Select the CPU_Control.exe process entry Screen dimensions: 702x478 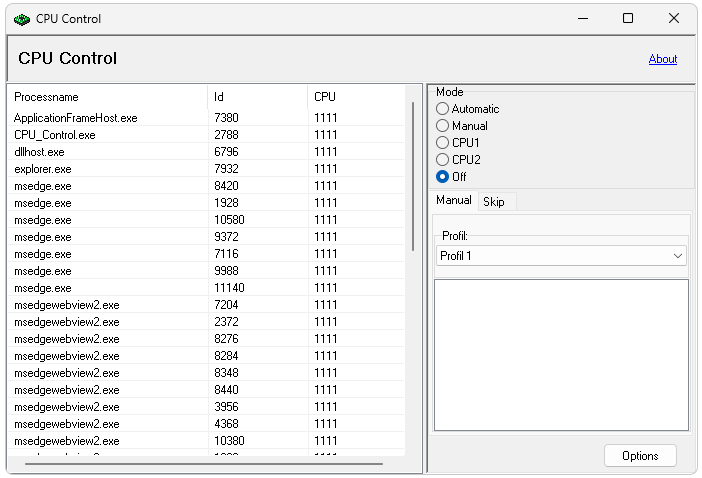coord(55,135)
